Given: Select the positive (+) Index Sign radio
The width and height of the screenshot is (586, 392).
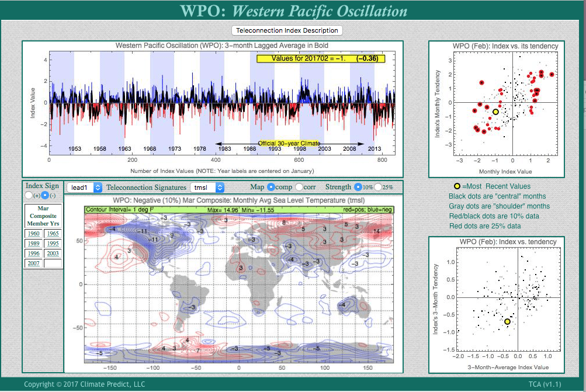Looking at the screenshot, I should (29, 196).
